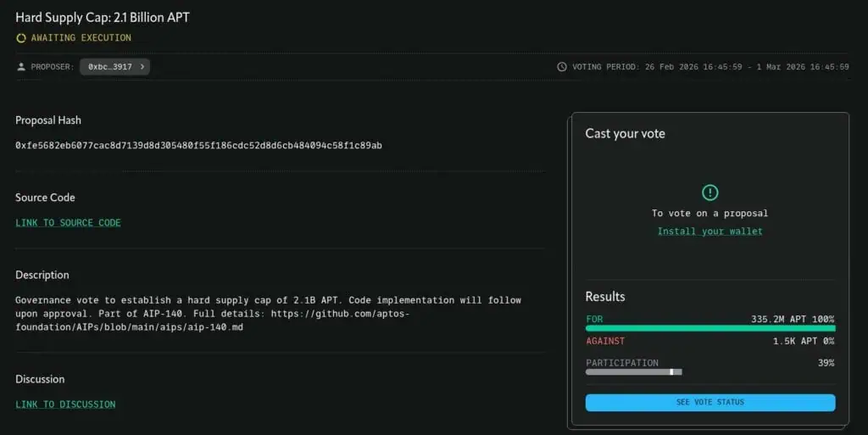Screen dimensions: 868x435
Task: Click the Hard Supply Cap proposal title
Action: pos(103,18)
